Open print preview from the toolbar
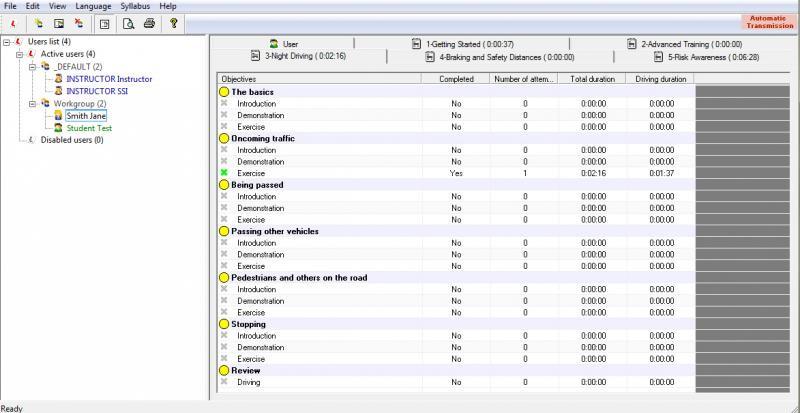800x413 pixels. tap(129, 23)
